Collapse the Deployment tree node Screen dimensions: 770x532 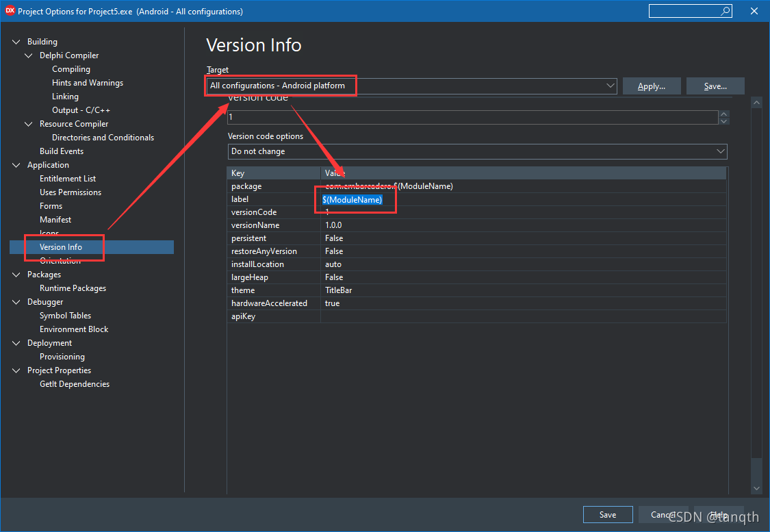point(16,343)
